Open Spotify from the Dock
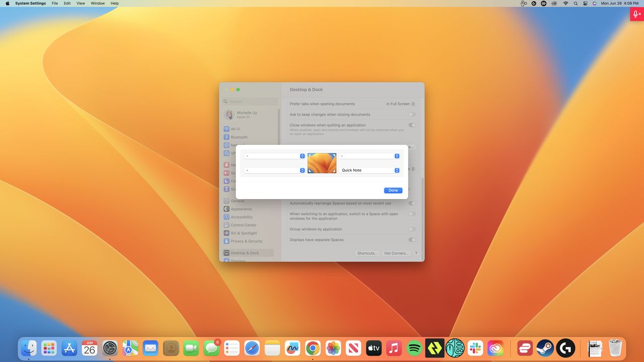Image resolution: width=644 pixels, height=362 pixels. [414, 348]
